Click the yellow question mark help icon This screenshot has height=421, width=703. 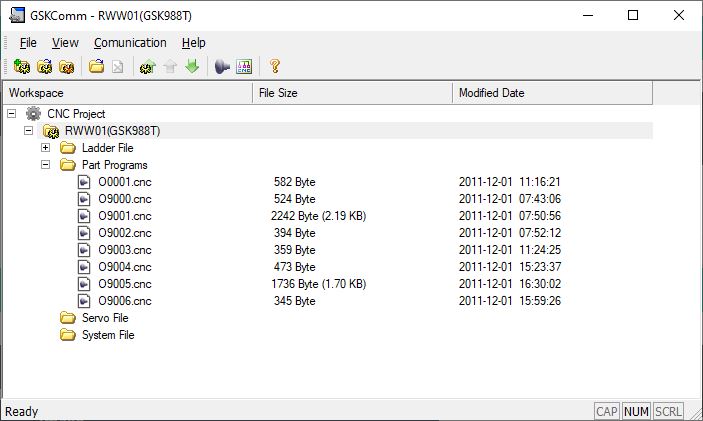point(274,66)
